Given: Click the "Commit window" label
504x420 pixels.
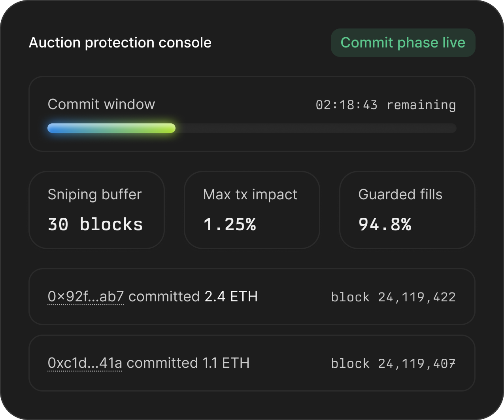Looking at the screenshot, I should pos(101,104).
